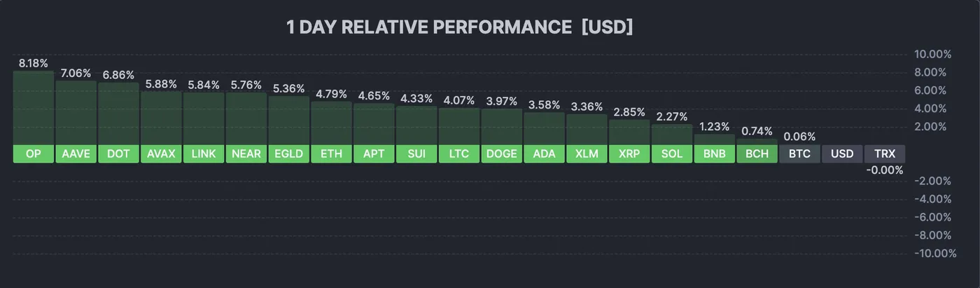
Task: Click the gray TRX ticker label
Action: [885, 153]
